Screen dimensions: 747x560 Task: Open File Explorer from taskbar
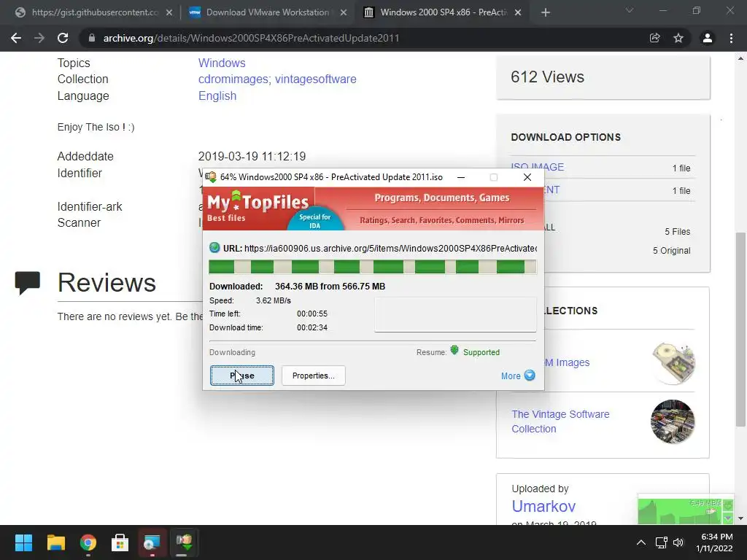pos(55,542)
